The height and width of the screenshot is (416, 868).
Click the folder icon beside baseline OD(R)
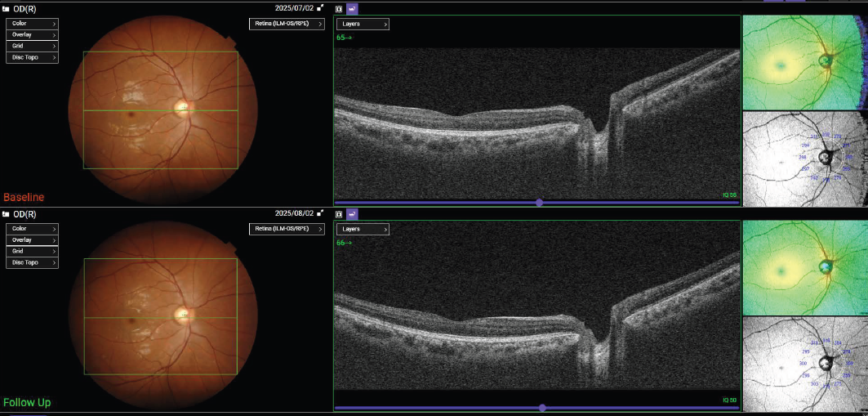click(x=6, y=9)
